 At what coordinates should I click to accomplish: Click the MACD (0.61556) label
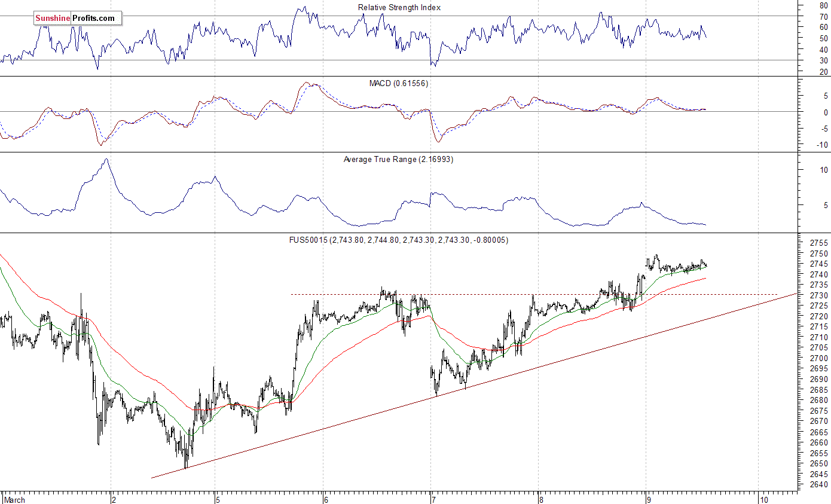398,83
